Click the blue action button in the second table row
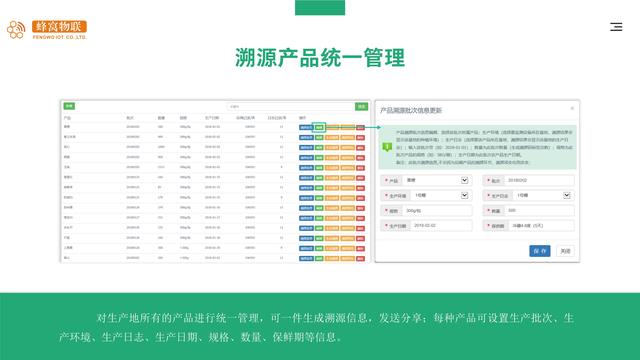The width and height of the screenshot is (640, 360). click(306, 138)
